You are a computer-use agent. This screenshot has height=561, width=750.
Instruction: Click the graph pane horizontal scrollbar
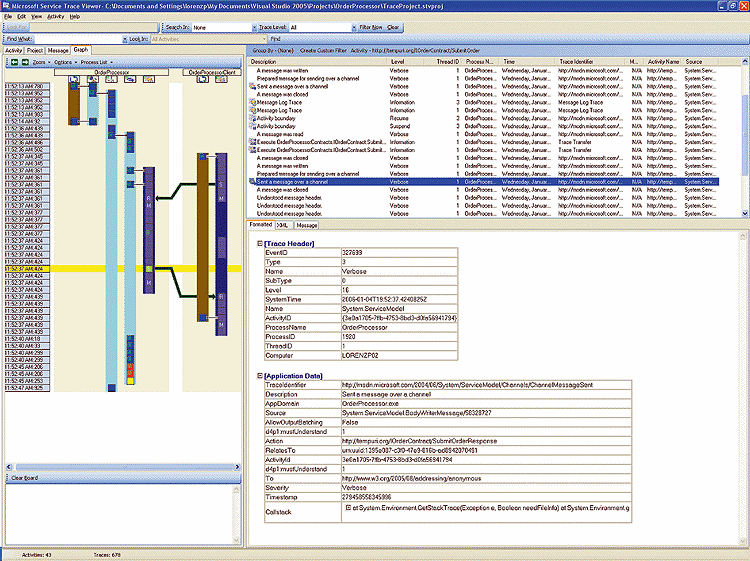tap(123, 467)
